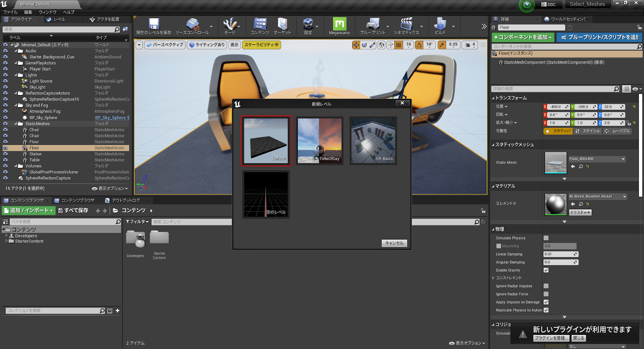Click Linear Damping value field
This screenshot has width=644, height=349.
pyautogui.click(x=561, y=254)
